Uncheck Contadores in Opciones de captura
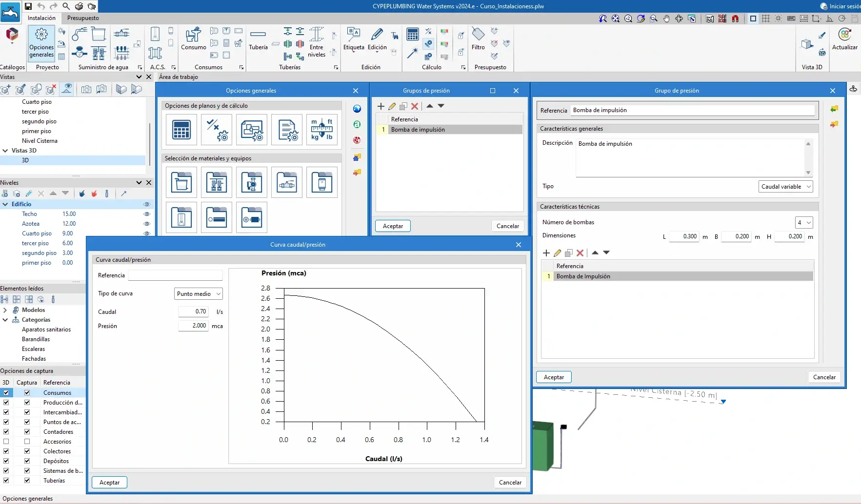This screenshot has height=504, width=861. [27, 431]
